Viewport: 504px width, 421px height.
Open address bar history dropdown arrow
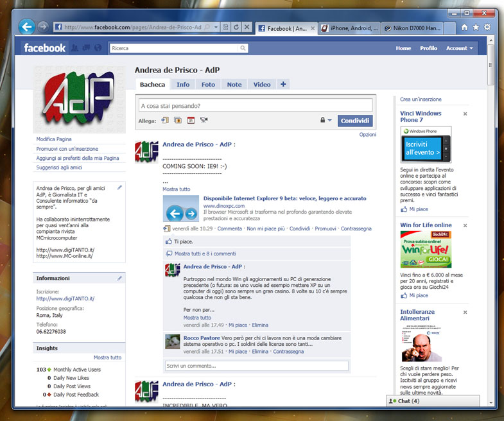click(216, 28)
